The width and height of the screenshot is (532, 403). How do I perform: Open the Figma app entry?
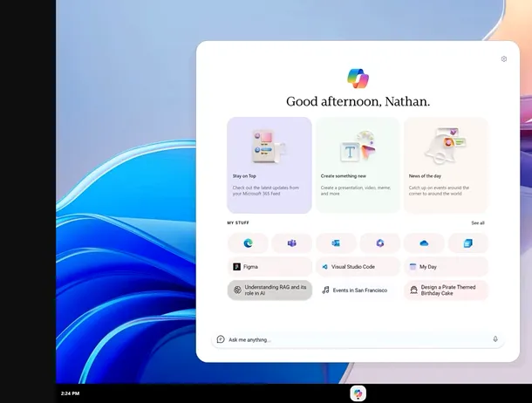(x=269, y=267)
